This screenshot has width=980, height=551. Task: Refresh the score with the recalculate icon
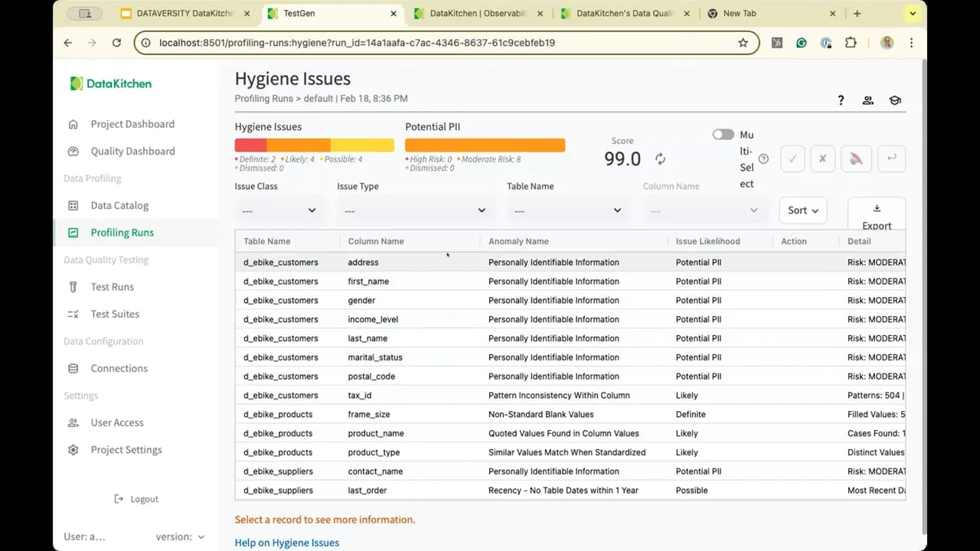(x=660, y=159)
